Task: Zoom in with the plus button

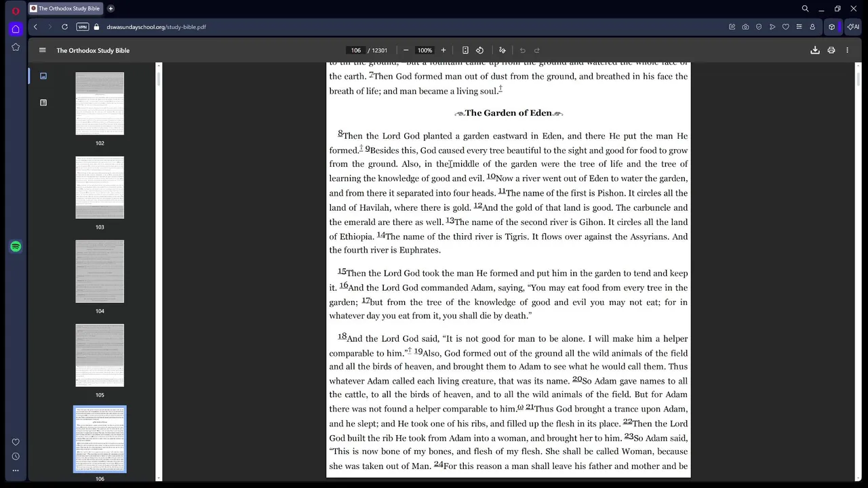Action: 443,50
